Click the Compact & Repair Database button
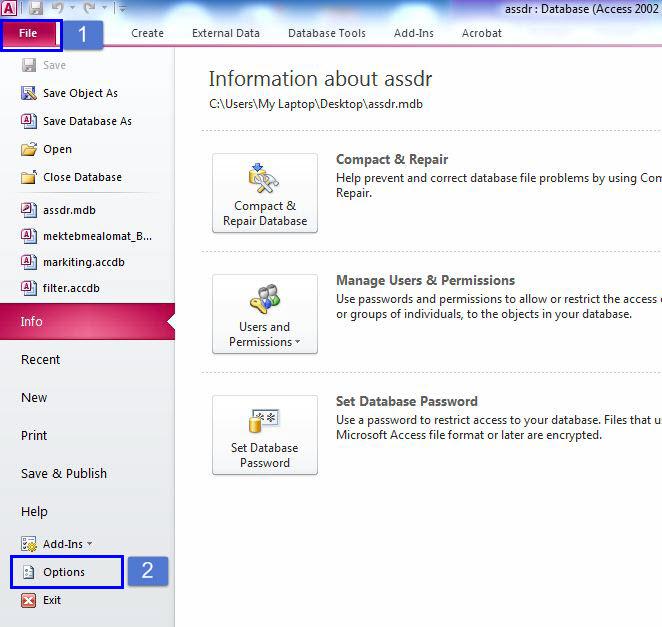662x627 pixels. pyautogui.click(x=265, y=193)
